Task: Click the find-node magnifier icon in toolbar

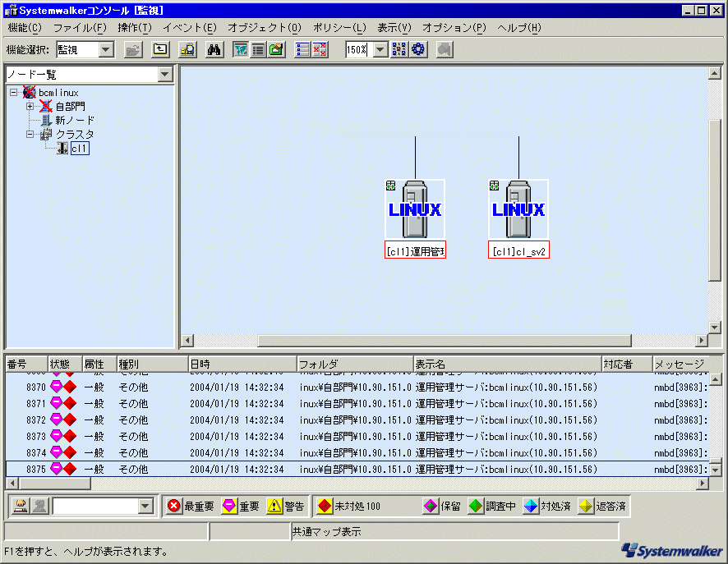Action: 187,50
